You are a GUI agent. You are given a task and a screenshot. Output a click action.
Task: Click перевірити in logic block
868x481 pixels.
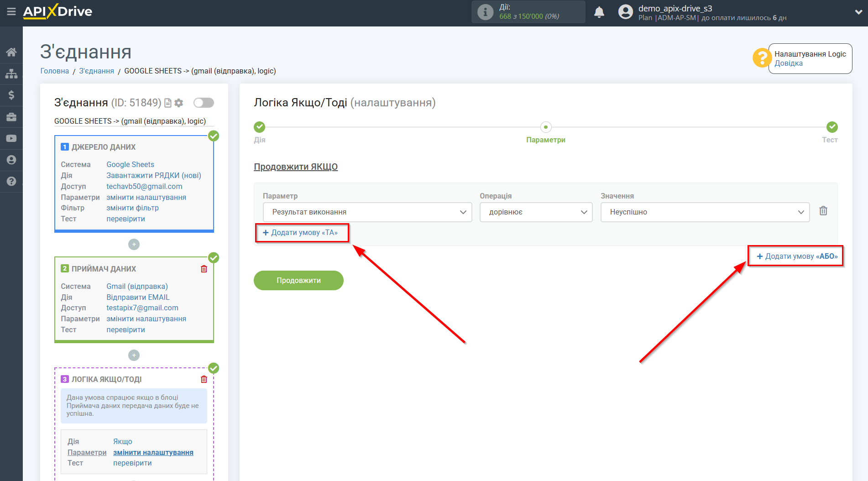[132, 463]
